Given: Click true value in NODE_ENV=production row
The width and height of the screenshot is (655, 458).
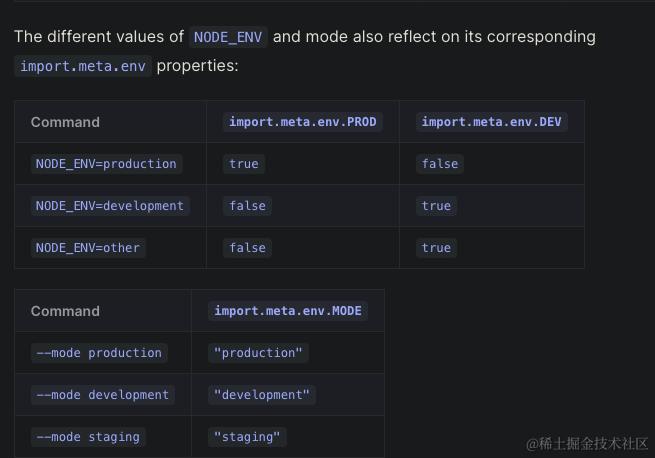Looking at the screenshot, I should [244, 164].
